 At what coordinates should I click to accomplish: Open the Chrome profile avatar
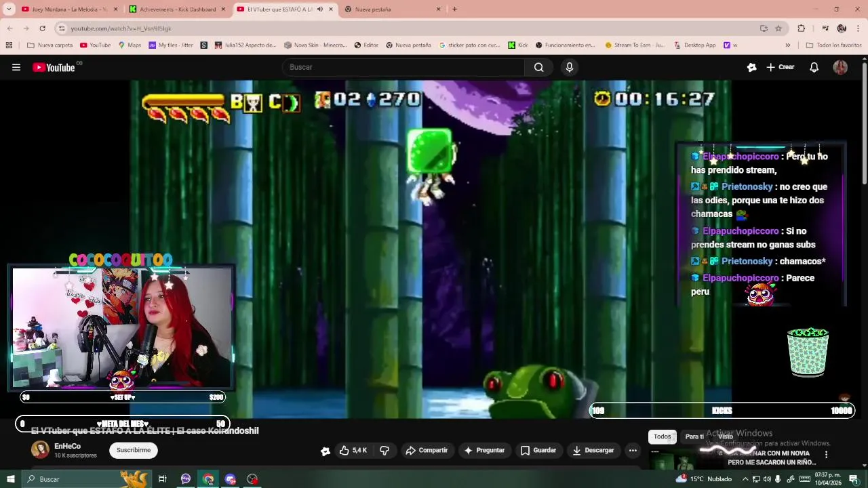[842, 28]
